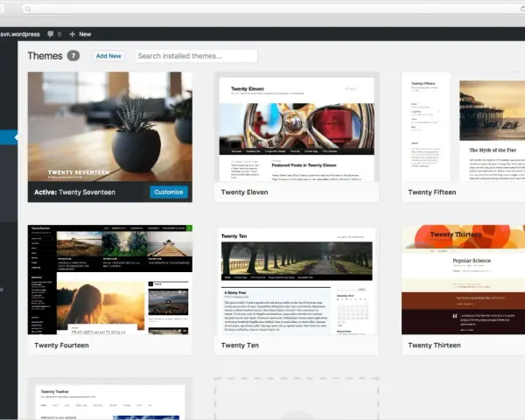The image size is (525, 420).
Task: Click the Themes page heading
Action: tap(45, 56)
